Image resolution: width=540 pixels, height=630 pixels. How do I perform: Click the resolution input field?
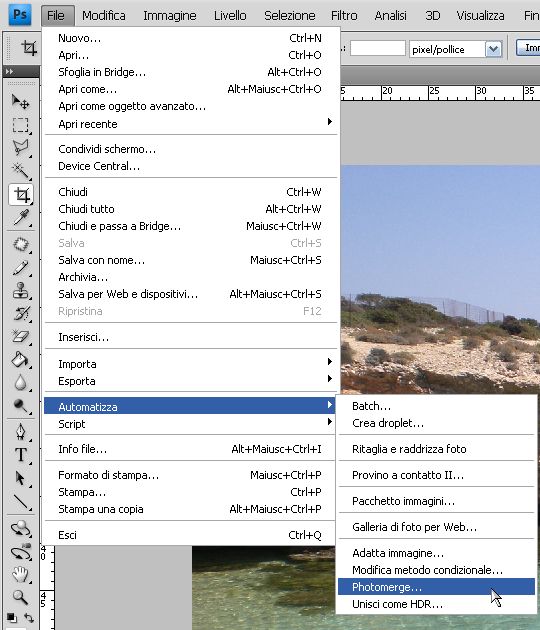click(x=378, y=49)
